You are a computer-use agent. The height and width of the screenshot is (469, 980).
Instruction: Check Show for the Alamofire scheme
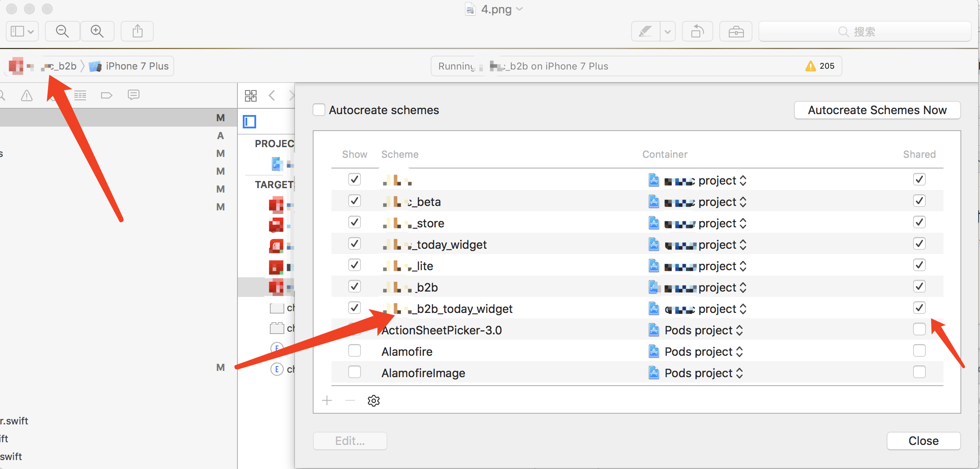(355, 350)
